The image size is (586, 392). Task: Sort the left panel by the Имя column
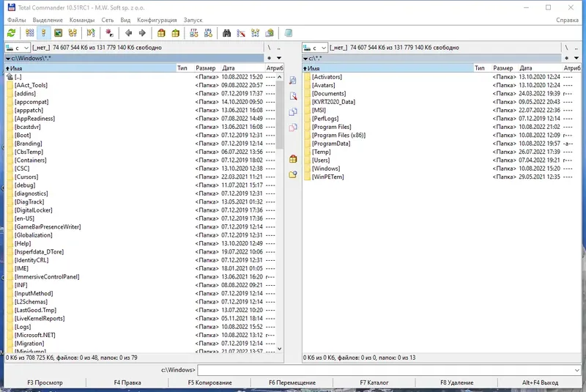(90, 68)
